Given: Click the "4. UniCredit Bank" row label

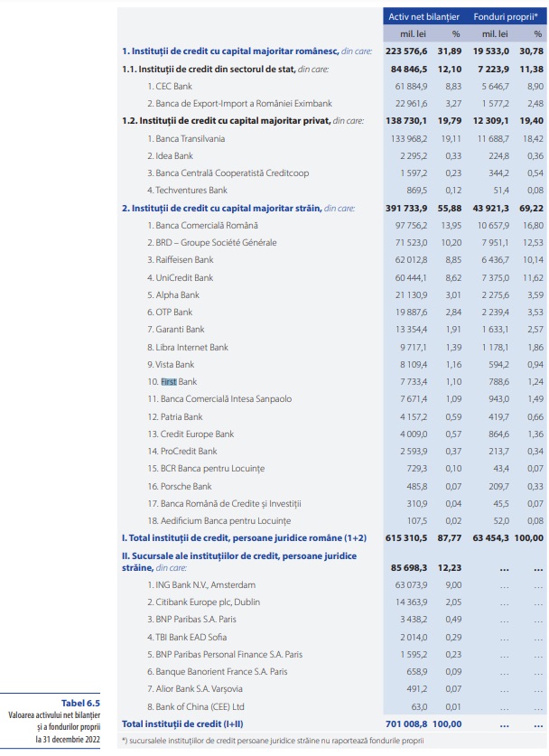Looking at the screenshot, I should click(x=180, y=277).
